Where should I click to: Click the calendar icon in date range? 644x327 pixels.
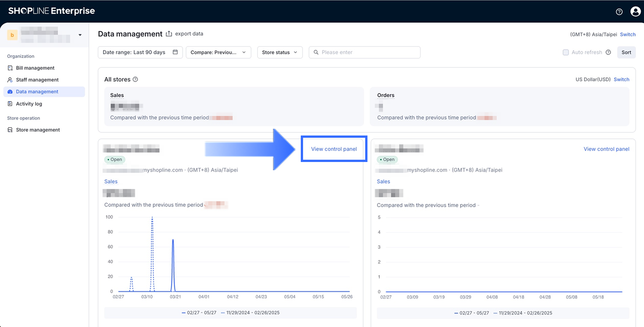coord(175,52)
